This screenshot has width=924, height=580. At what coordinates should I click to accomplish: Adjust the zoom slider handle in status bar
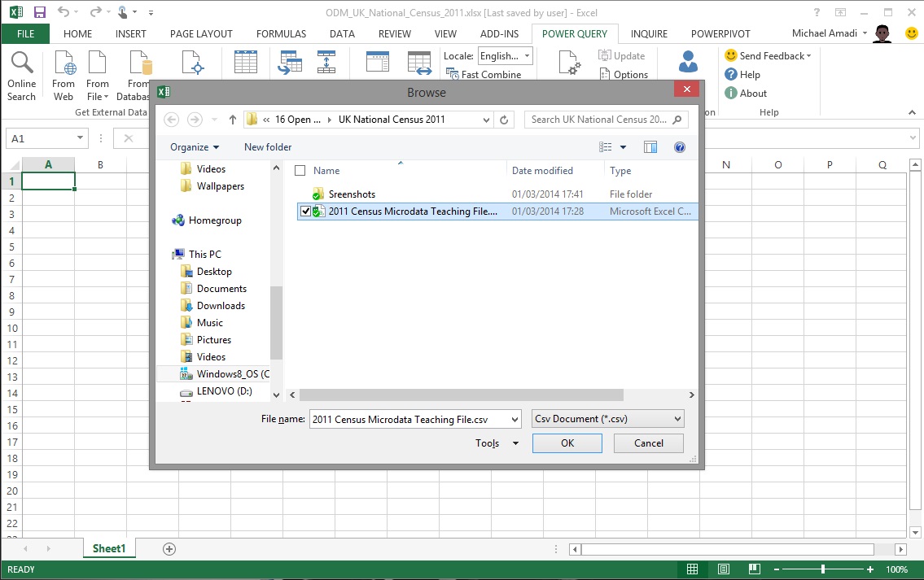click(822, 569)
